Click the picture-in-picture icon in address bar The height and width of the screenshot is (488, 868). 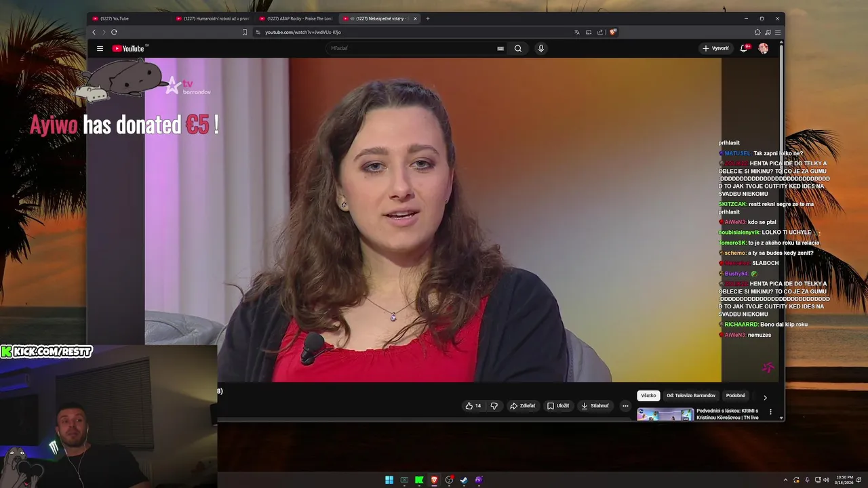[x=589, y=32]
